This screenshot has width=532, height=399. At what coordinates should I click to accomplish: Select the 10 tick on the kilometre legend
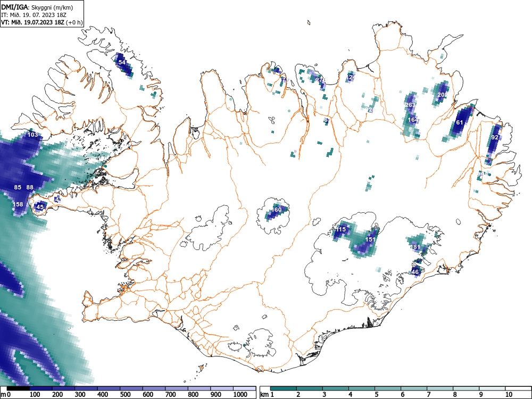click(508, 394)
